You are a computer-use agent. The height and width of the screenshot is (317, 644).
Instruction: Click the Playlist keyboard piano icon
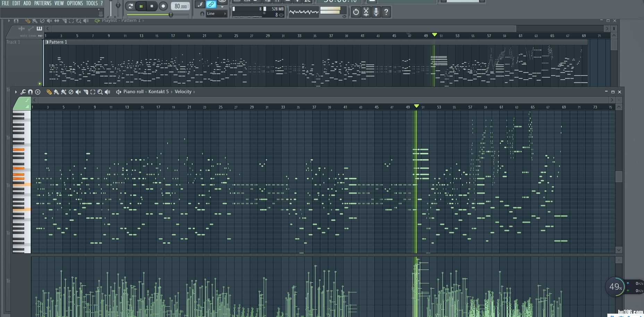click(39, 28)
